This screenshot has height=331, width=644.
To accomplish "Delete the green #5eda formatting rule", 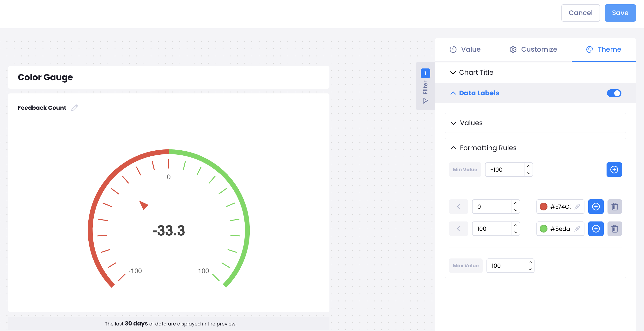I will 614,228.
